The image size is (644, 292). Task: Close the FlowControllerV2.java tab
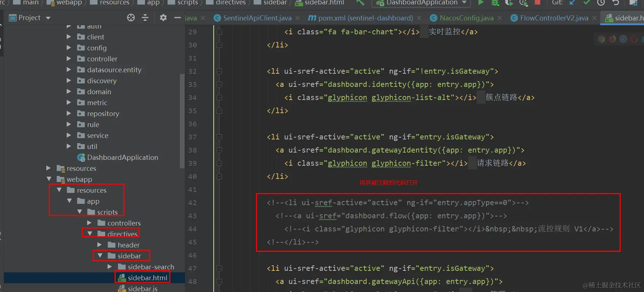[x=594, y=18]
